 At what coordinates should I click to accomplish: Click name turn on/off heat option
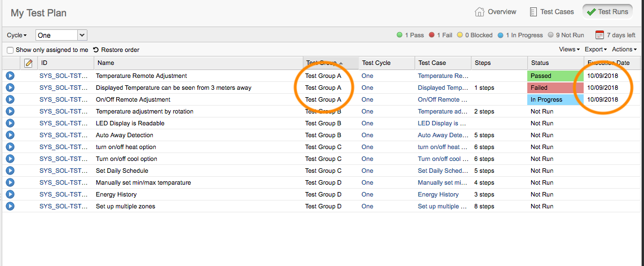(126, 147)
